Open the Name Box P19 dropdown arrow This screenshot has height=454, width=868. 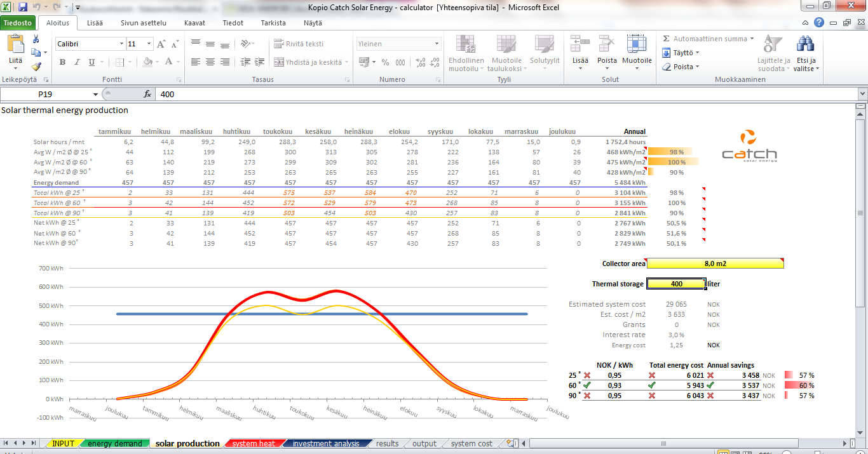coord(96,94)
